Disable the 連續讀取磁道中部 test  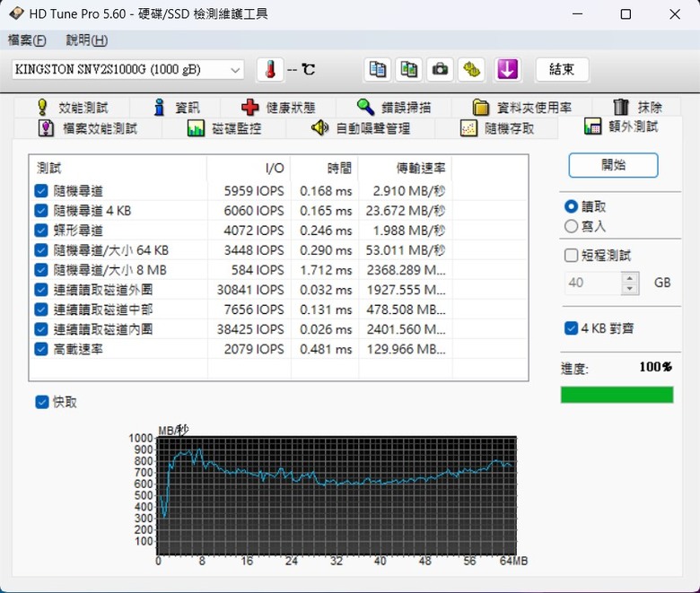41,310
